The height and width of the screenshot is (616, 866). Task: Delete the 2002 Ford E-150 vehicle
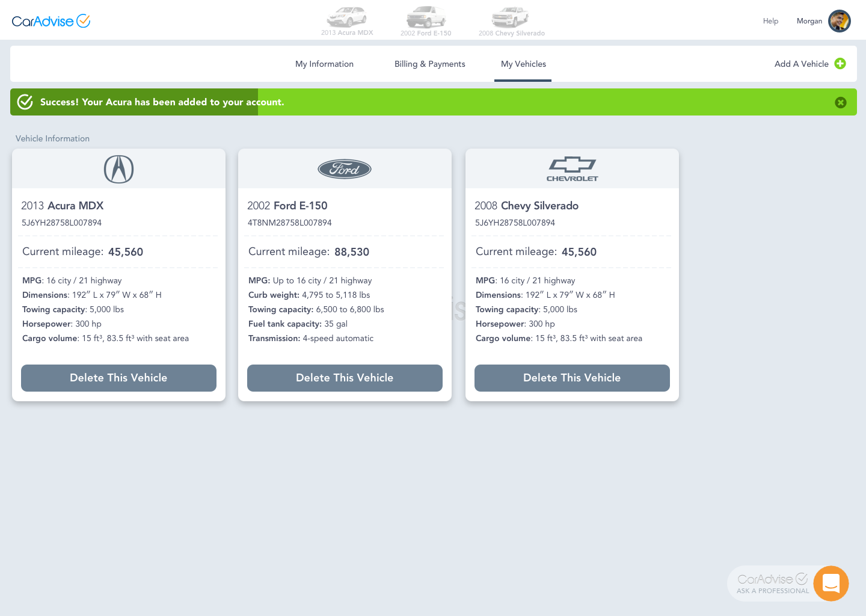[x=345, y=378]
